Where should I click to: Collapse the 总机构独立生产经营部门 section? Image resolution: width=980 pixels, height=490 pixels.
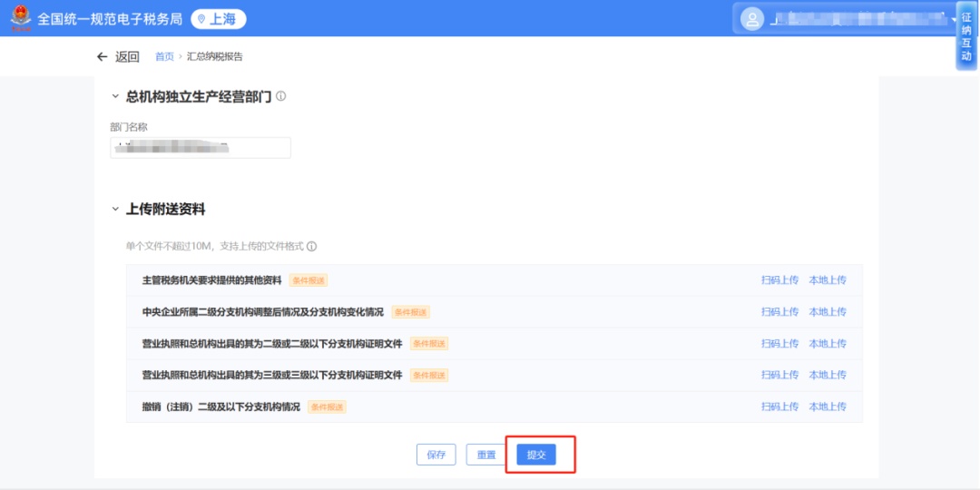tap(114, 96)
